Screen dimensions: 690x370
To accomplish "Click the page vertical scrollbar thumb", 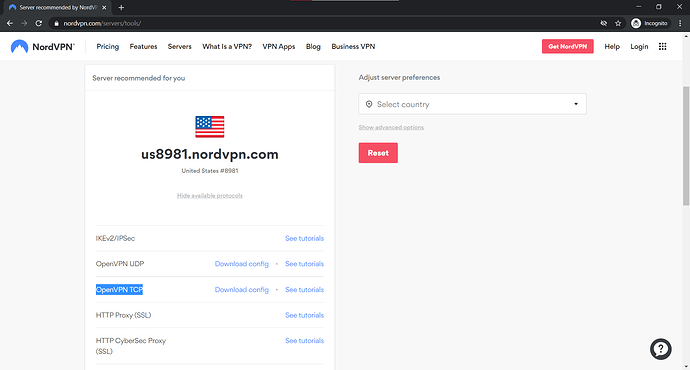I will click(686, 146).
